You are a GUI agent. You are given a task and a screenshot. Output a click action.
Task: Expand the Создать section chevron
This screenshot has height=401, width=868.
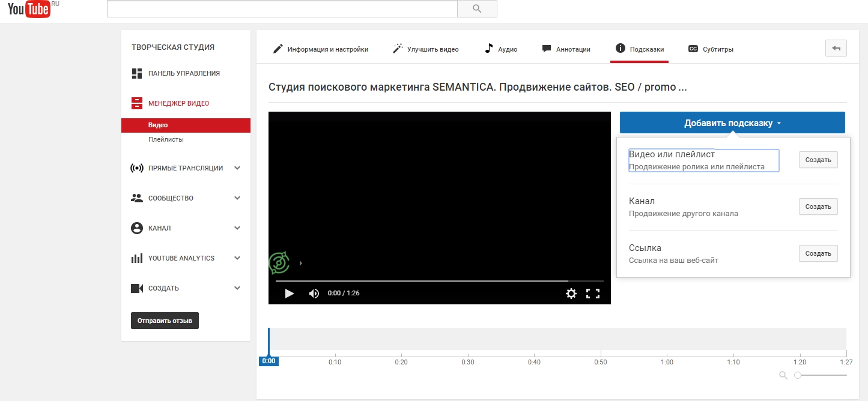click(237, 288)
